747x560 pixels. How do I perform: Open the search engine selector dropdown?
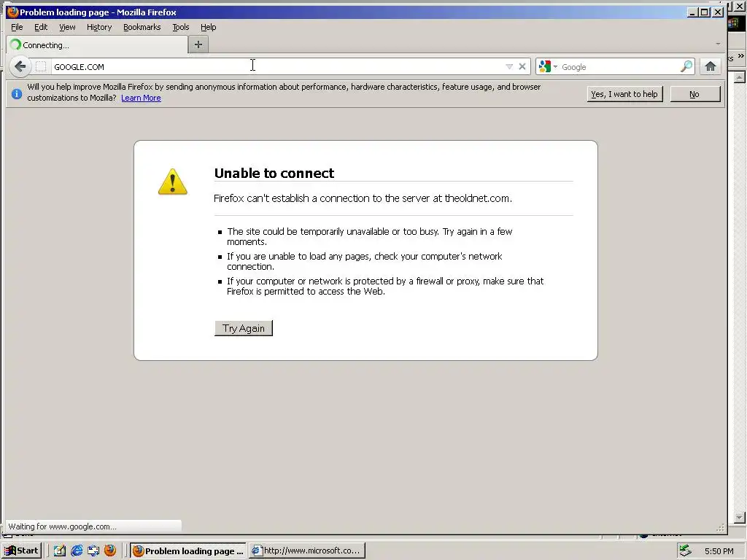coord(549,66)
